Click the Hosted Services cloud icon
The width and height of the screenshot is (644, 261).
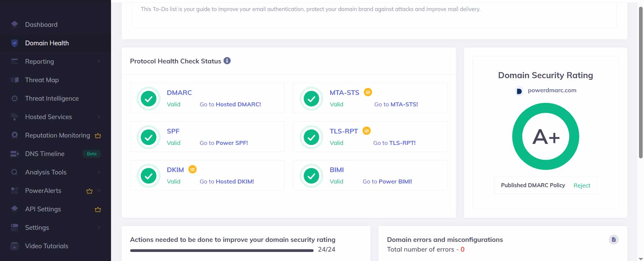point(14,117)
